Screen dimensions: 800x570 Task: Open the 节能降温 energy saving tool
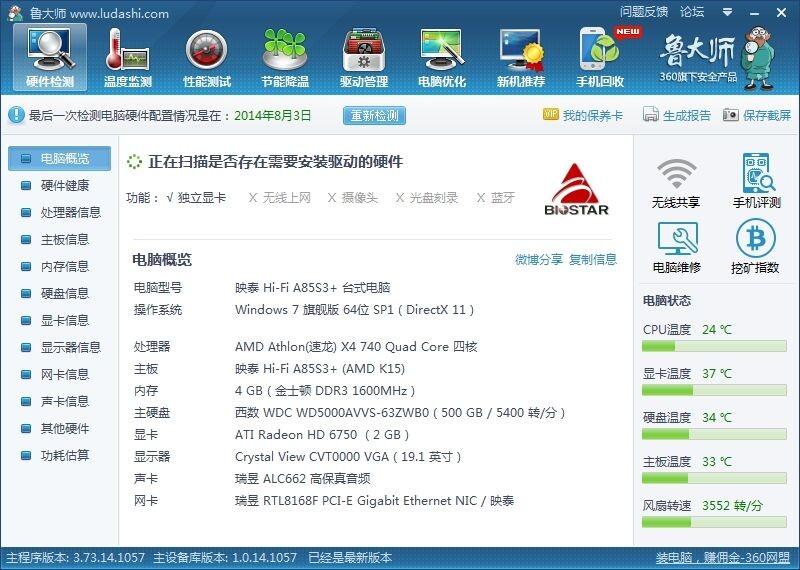[x=285, y=58]
